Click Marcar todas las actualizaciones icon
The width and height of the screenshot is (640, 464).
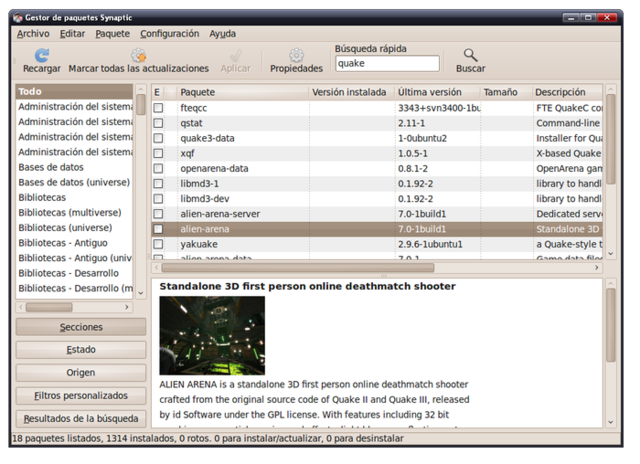[139, 56]
